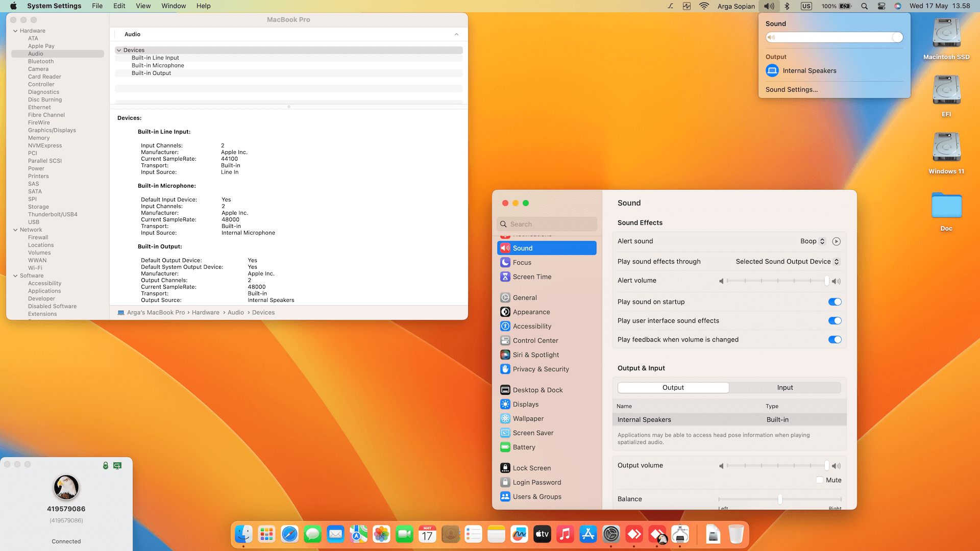Open Desktop & Dock settings
Image resolution: width=980 pixels, height=551 pixels.
(547, 390)
